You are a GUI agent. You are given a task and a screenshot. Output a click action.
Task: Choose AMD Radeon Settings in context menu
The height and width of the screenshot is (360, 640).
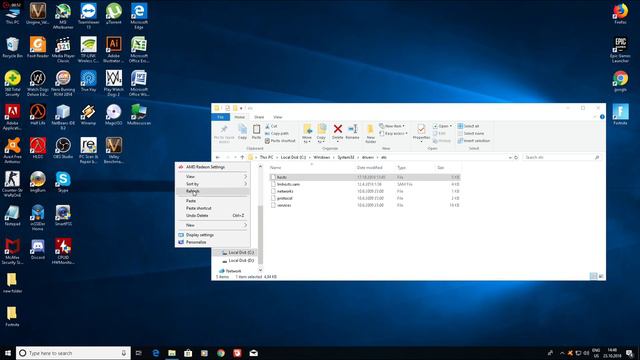pos(212,167)
